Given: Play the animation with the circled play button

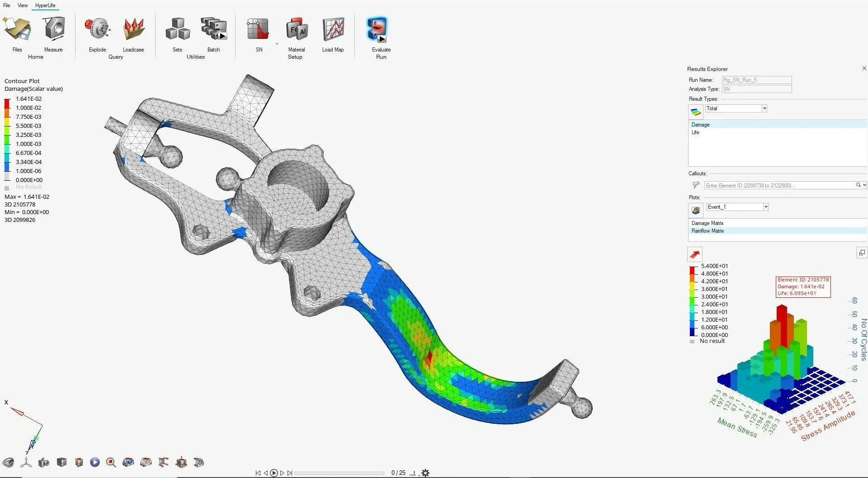Looking at the screenshot, I should 274,473.
